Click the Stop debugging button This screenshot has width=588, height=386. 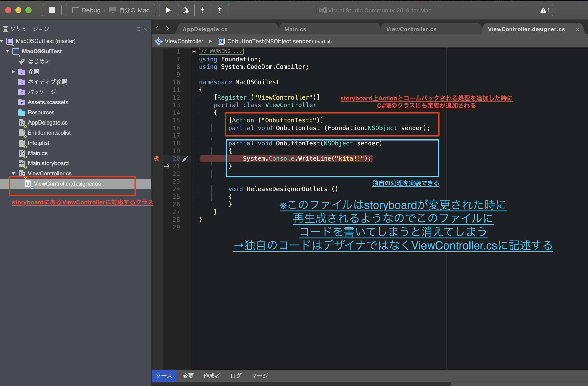(52, 10)
